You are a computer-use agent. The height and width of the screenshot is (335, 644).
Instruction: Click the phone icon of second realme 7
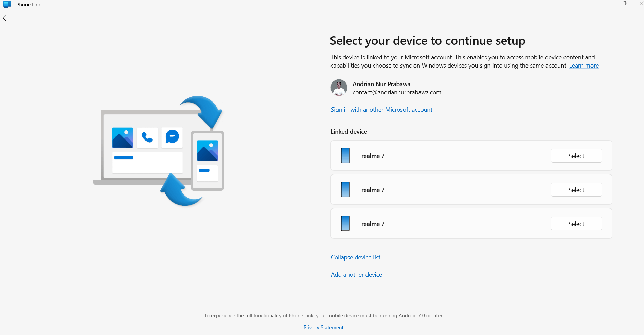(345, 189)
